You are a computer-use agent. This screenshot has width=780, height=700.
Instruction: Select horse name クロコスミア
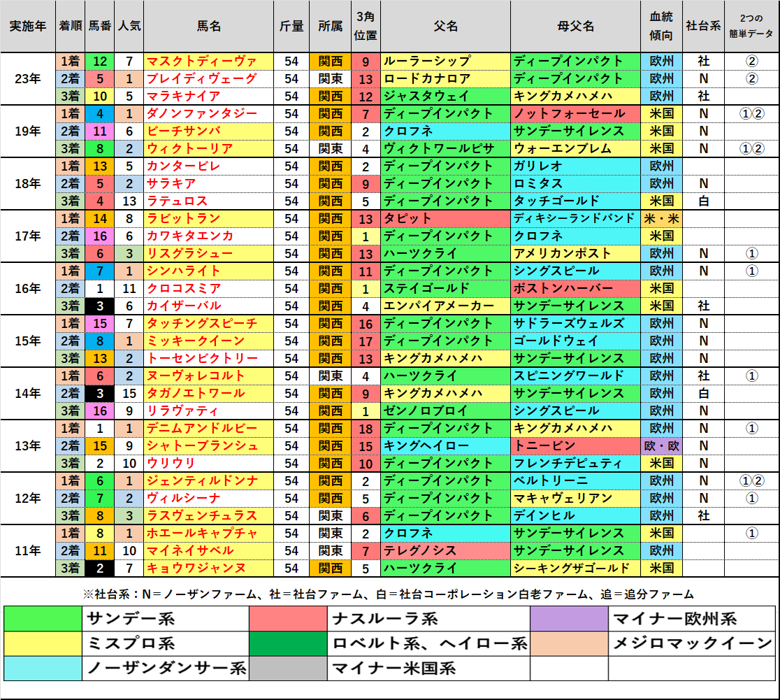(x=208, y=289)
